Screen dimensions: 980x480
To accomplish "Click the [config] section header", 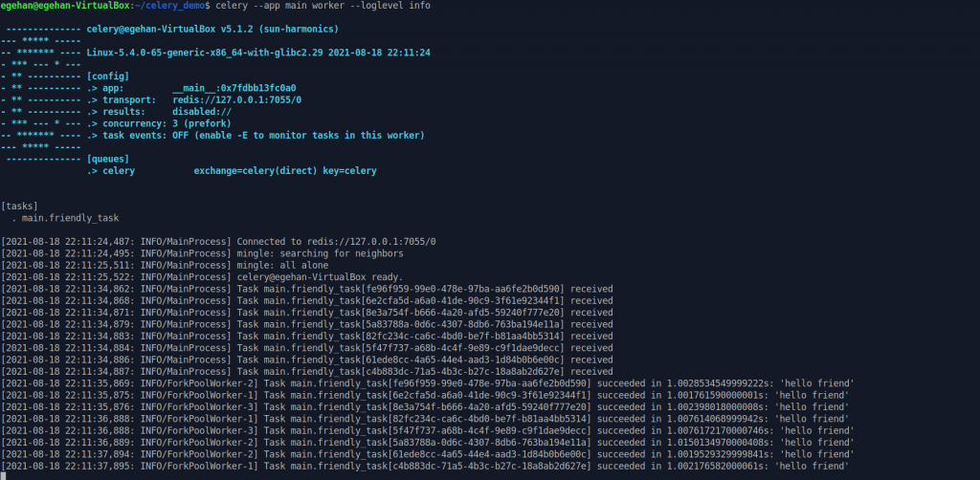I will 107,75.
